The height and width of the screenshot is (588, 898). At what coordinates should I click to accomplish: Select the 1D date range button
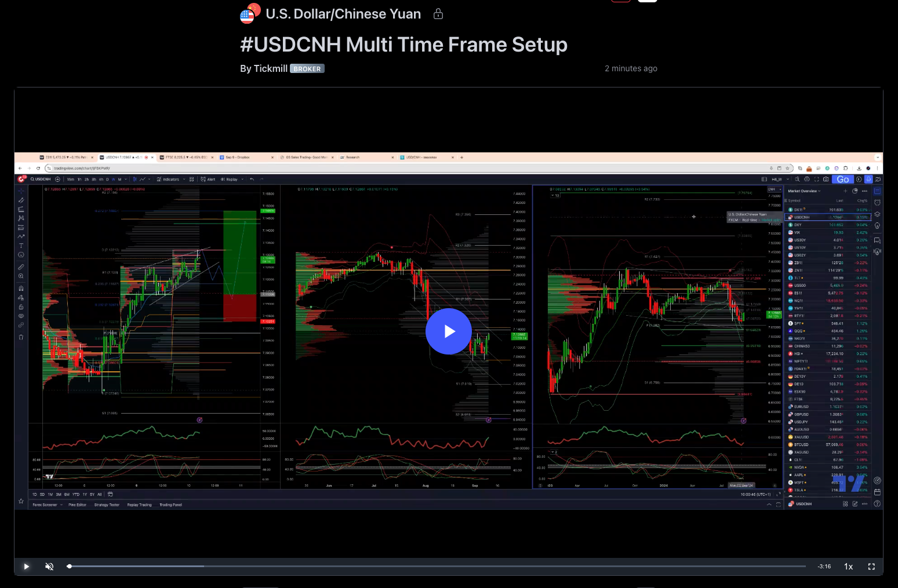[x=34, y=494]
